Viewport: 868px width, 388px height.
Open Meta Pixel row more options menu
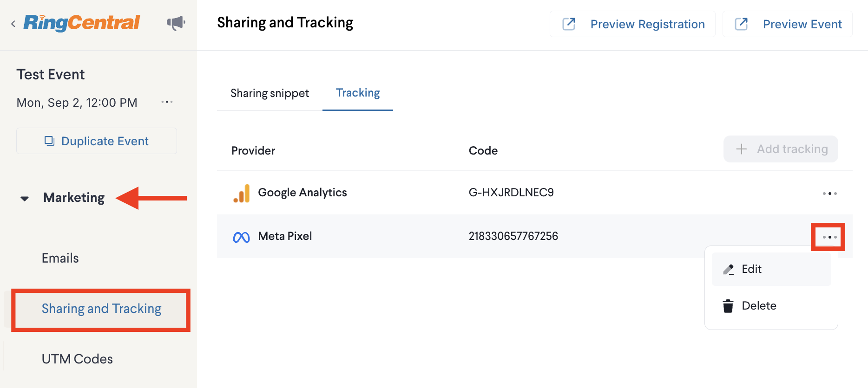829,237
